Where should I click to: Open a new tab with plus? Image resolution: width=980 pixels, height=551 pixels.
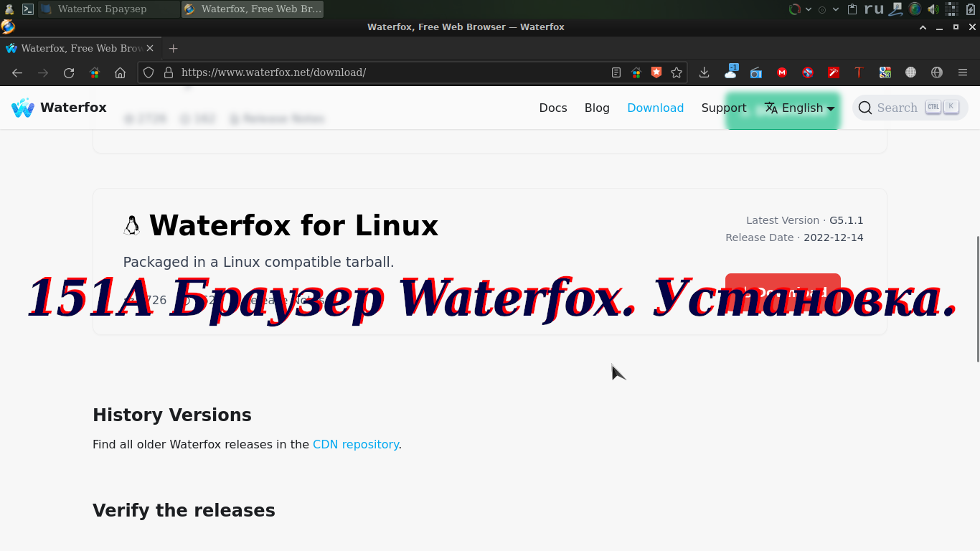(173, 48)
